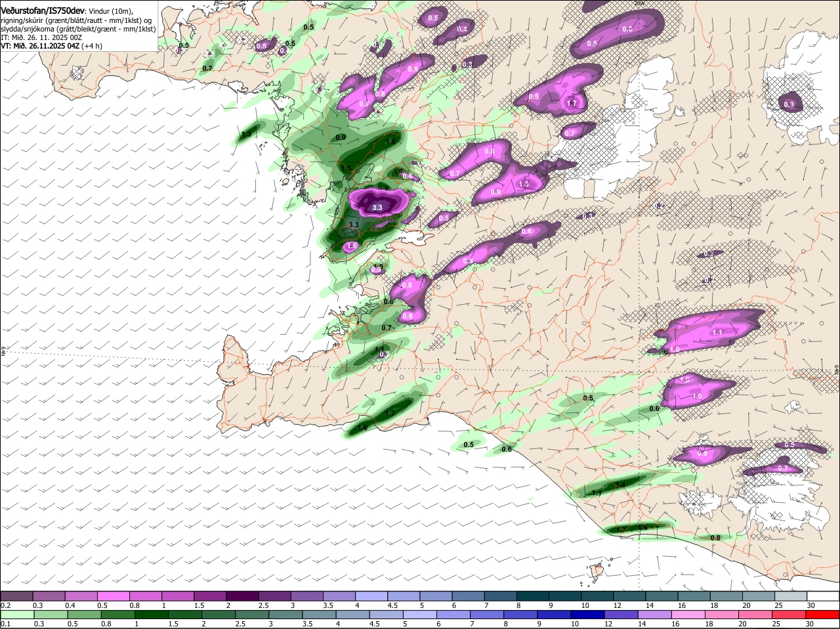The height and width of the screenshot is (629, 840).
Task: Click the dark purple 2 snow legend swatch
Action: point(243,596)
